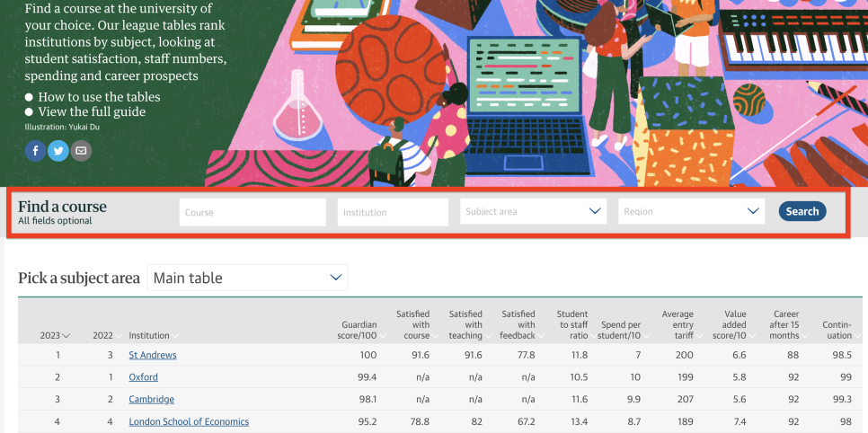Sort by Average entry tariff column

click(681, 325)
